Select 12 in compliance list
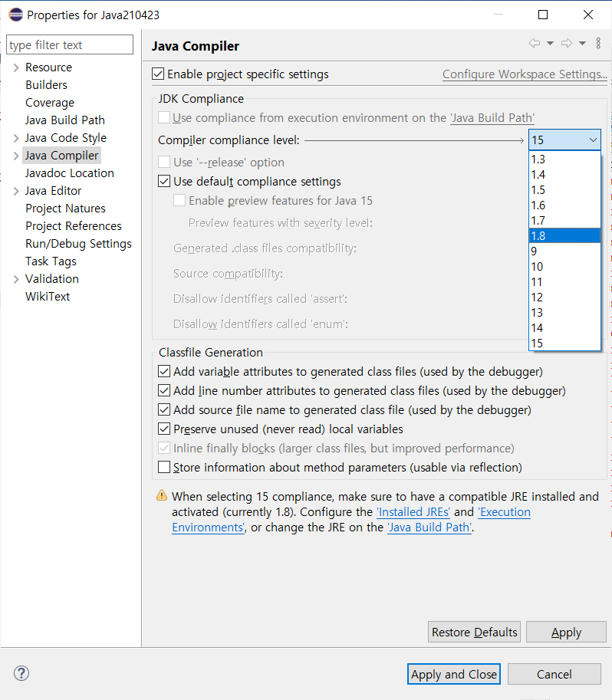The image size is (612, 700). [x=564, y=297]
